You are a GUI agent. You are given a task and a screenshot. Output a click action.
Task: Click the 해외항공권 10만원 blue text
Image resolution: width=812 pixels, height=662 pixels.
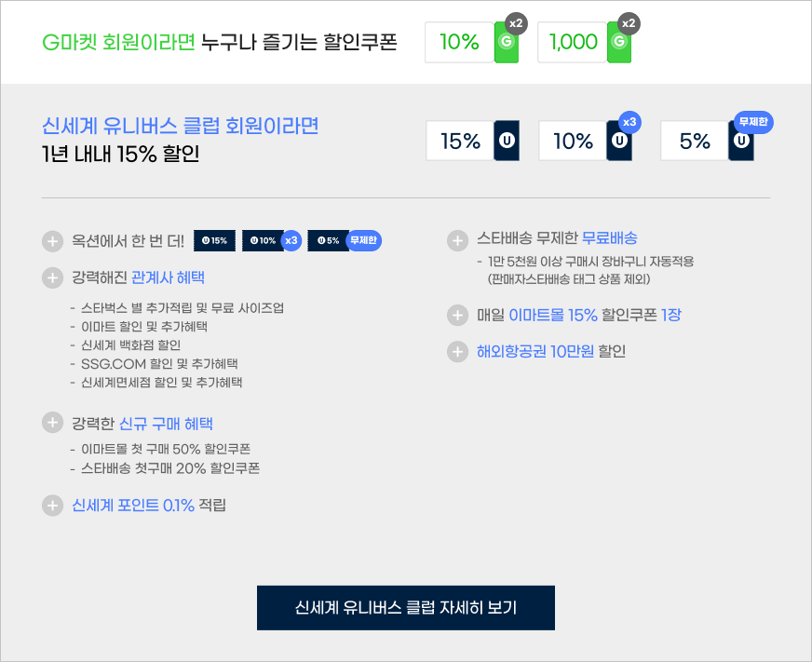click(535, 351)
